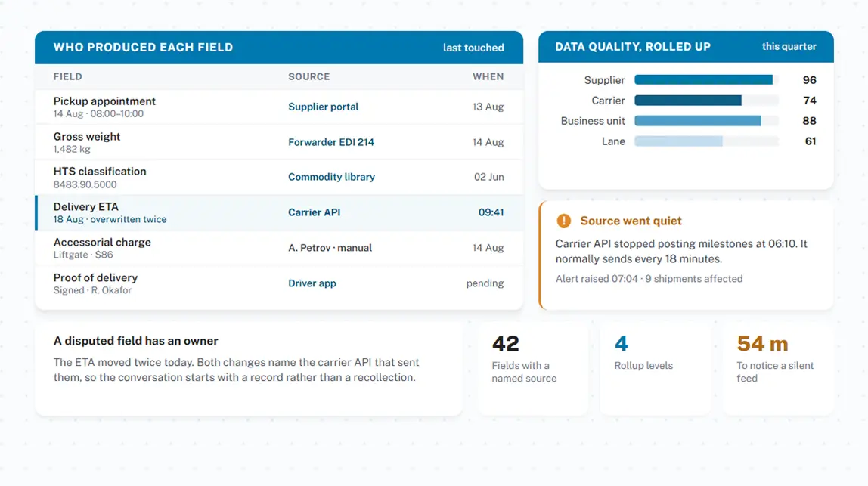This screenshot has height=486, width=868.
Task: Click the Liftgate · $86 detail
Action: pyautogui.click(x=83, y=255)
